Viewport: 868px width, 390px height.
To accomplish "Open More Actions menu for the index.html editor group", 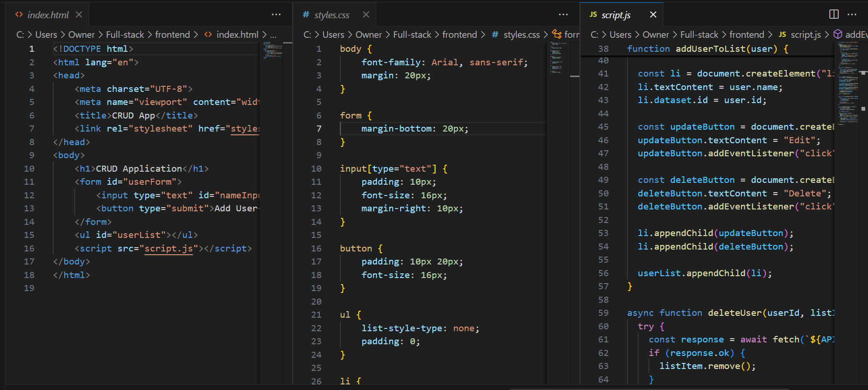I will pos(276,14).
